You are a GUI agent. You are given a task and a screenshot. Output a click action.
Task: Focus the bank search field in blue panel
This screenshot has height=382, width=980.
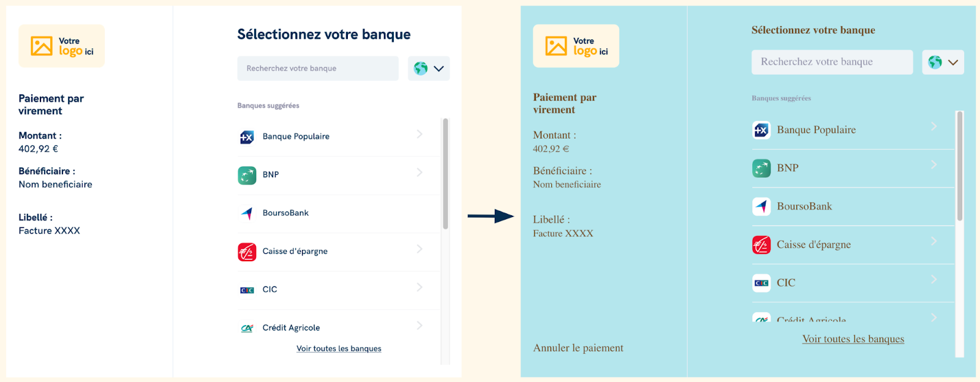point(832,62)
